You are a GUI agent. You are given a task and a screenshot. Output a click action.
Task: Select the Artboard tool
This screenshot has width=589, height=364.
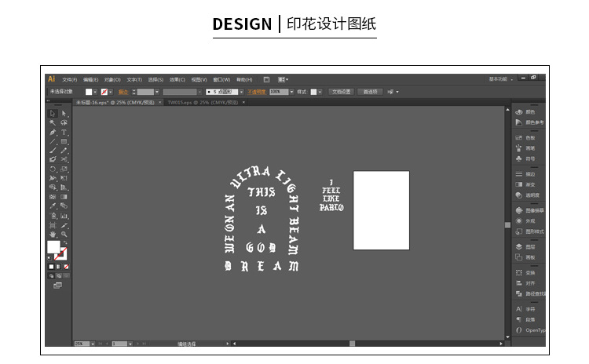pos(53,225)
